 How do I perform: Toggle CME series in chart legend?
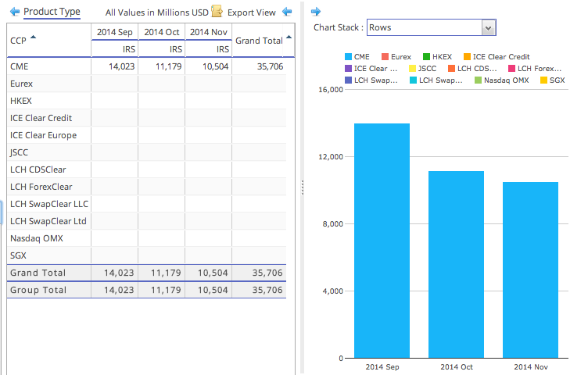click(357, 56)
